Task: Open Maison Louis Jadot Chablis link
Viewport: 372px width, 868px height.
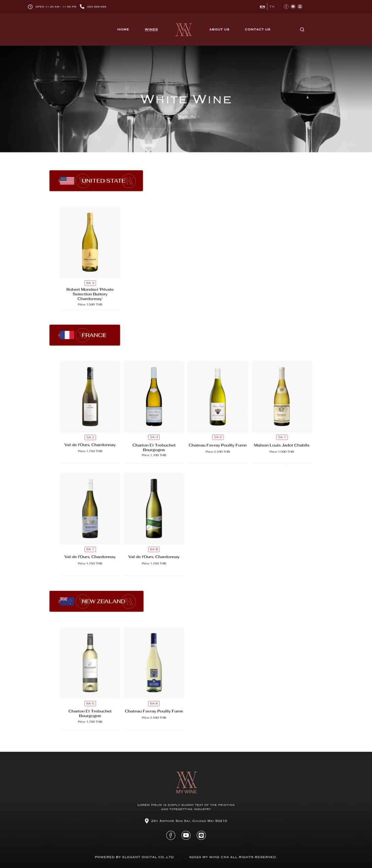Action: click(x=281, y=445)
